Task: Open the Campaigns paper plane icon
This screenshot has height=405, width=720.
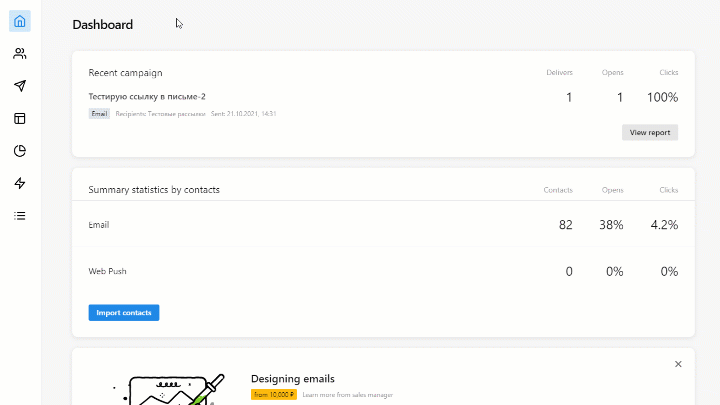Action: [x=20, y=86]
